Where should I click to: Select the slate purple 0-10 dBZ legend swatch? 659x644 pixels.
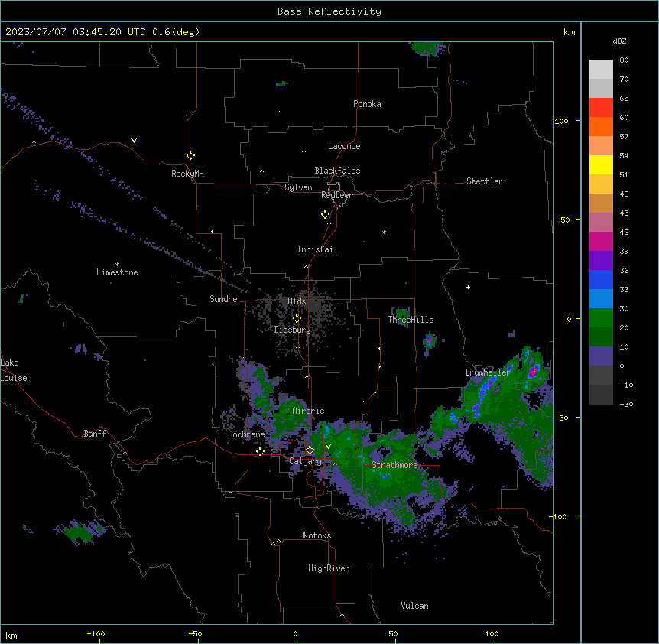(x=601, y=356)
